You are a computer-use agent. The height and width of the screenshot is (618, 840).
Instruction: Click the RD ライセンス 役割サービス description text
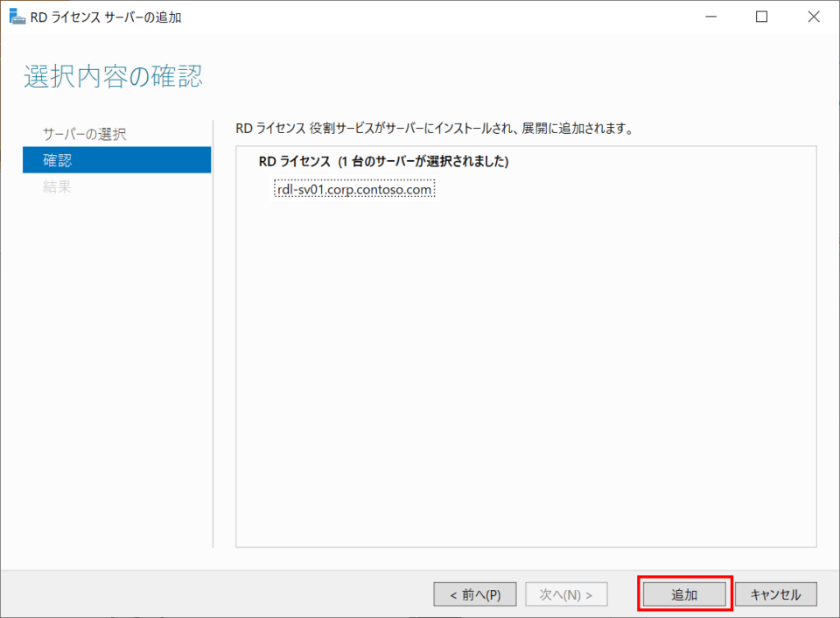click(x=435, y=129)
